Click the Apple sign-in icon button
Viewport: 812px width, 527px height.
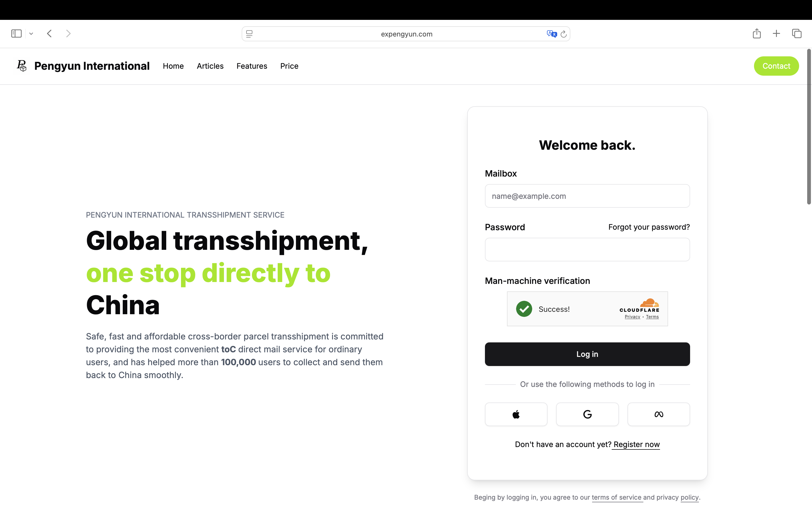point(516,414)
